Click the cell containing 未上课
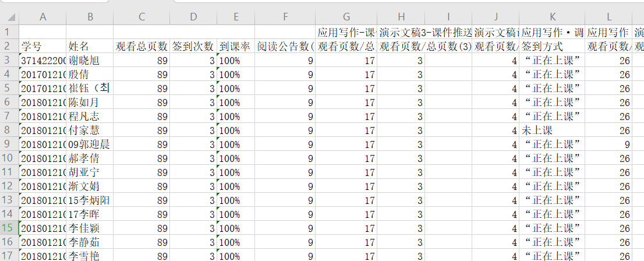 pos(551,130)
